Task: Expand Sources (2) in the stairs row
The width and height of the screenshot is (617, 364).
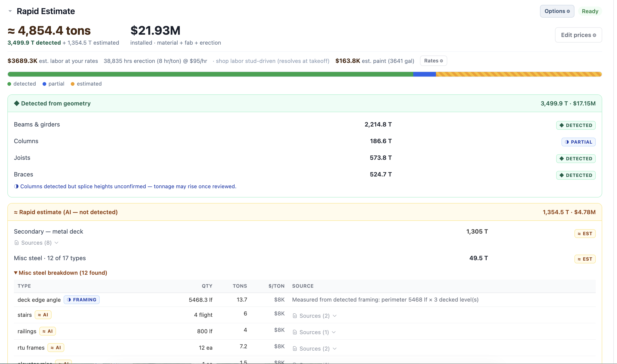Action: click(x=315, y=316)
